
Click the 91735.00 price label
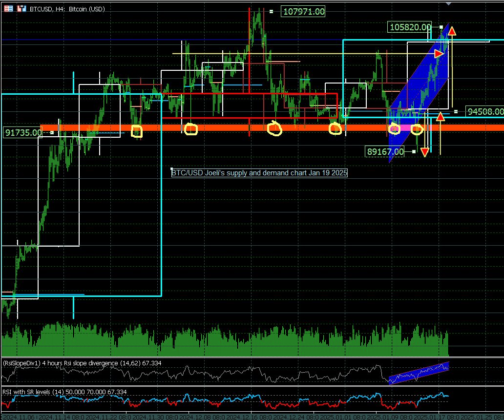point(23,132)
